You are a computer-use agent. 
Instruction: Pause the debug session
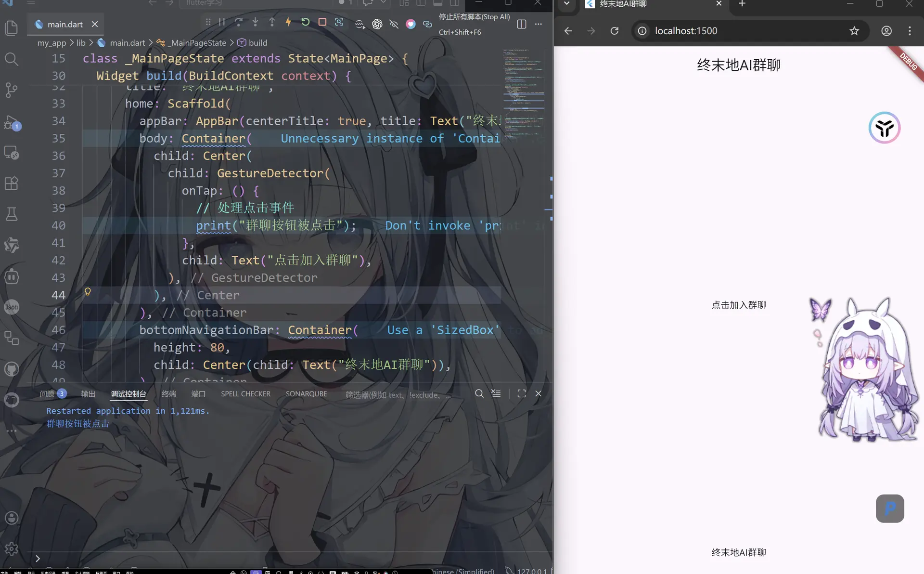(222, 22)
